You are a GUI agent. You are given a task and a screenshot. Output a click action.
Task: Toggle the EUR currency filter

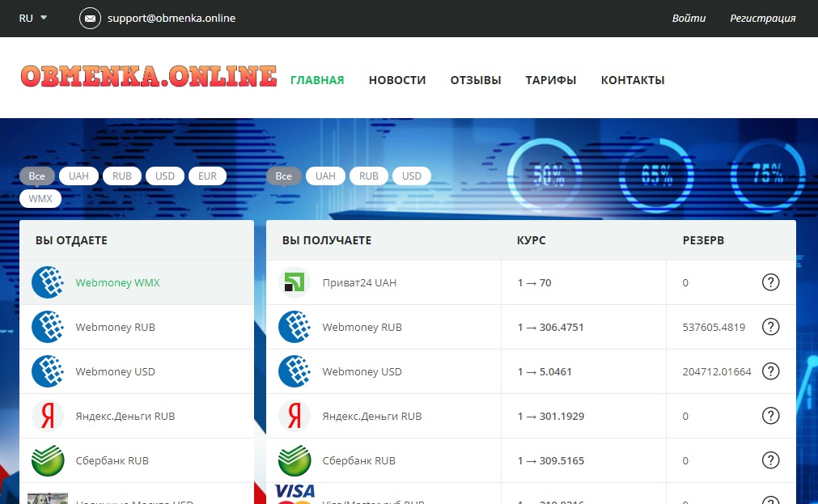click(x=207, y=176)
